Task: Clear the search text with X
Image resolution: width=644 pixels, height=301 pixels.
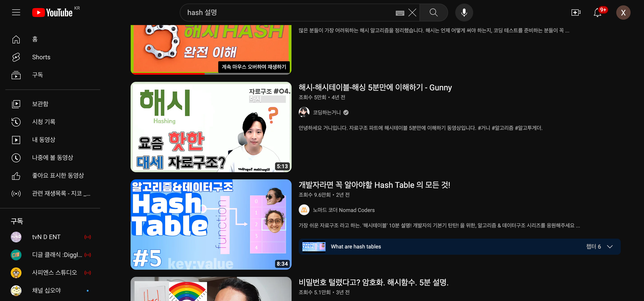Action: click(412, 13)
